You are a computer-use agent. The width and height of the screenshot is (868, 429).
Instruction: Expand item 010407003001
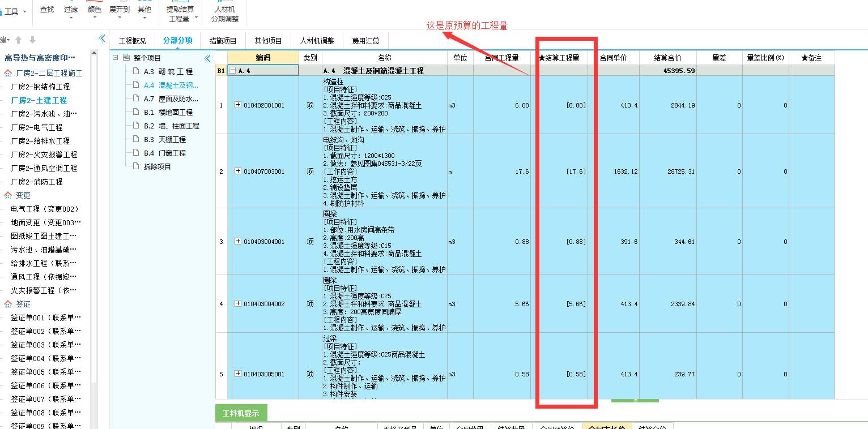(238, 171)
